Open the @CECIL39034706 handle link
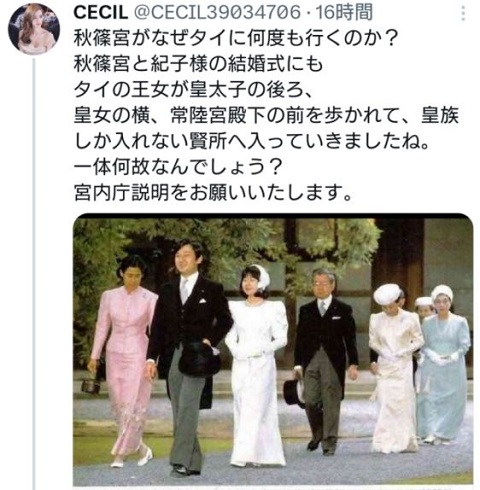This screenshot has height=490, width=480. click(218, 13)
